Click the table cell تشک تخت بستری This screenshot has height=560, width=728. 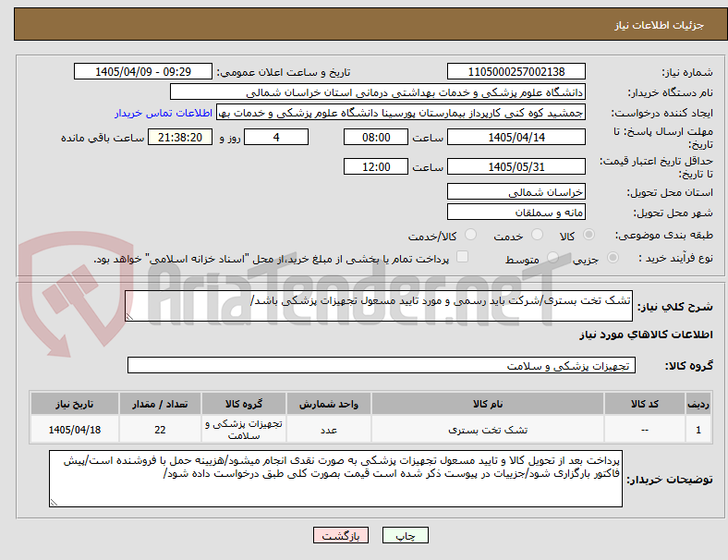(488, 430)
